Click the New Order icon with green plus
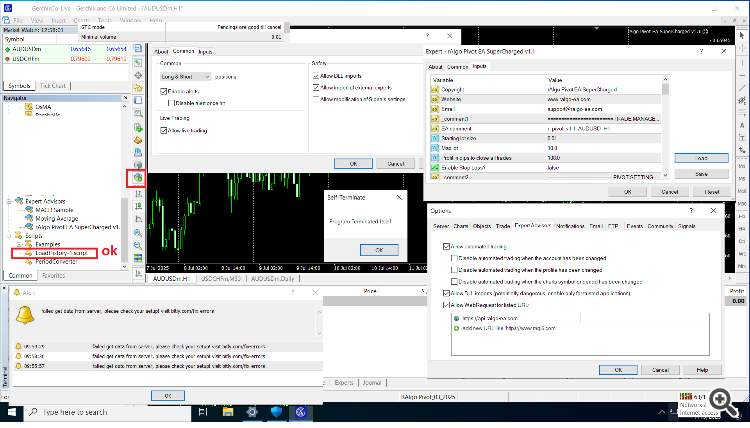 138,128
